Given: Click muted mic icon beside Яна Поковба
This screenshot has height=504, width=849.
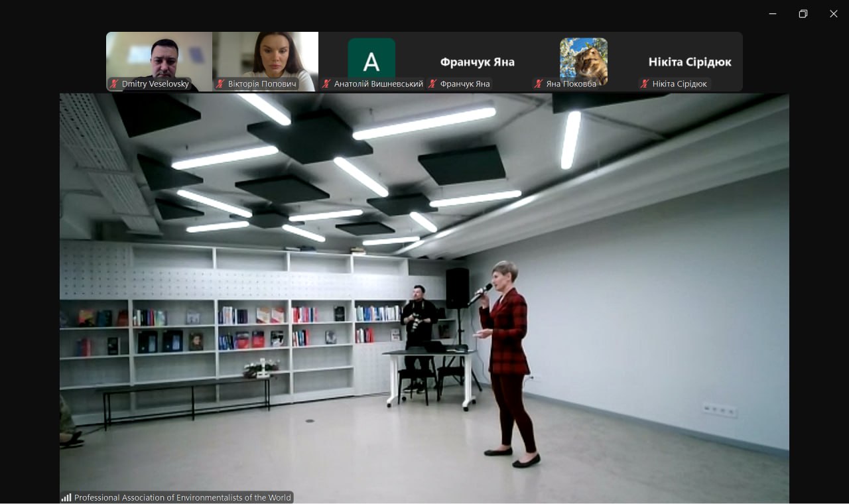Looking at the screenshot, I should [x=539, y=84].
